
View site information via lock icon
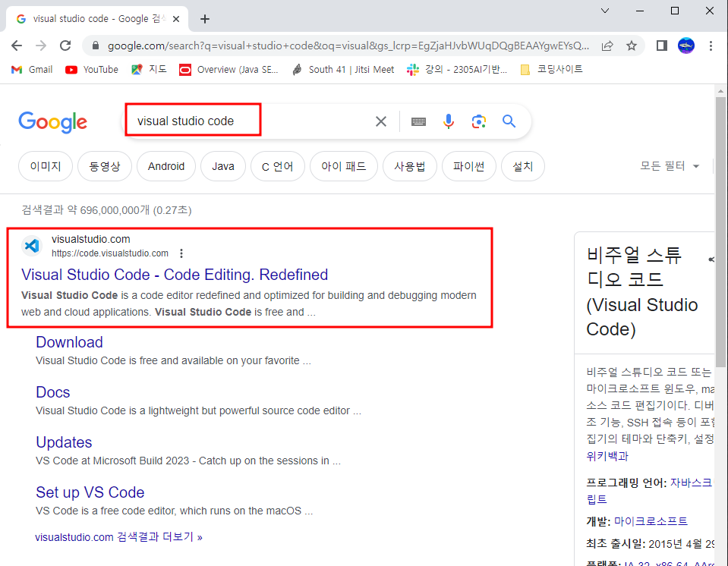click(x=96, y=46)
